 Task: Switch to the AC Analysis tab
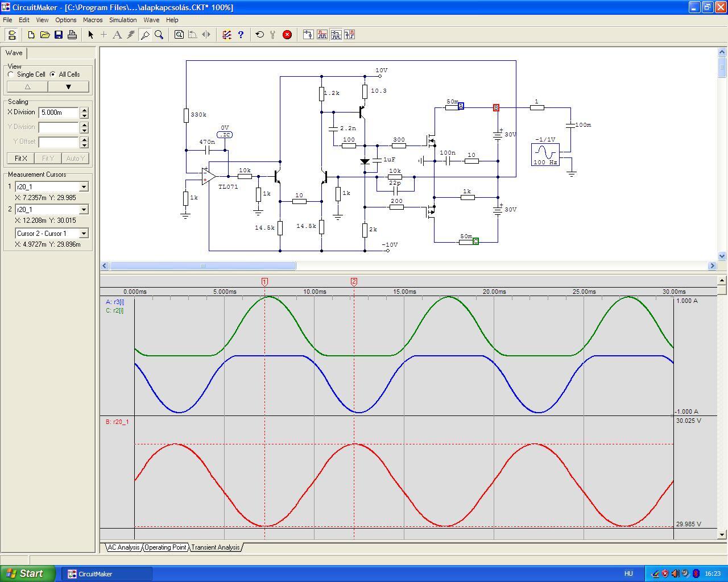[123, 547]
